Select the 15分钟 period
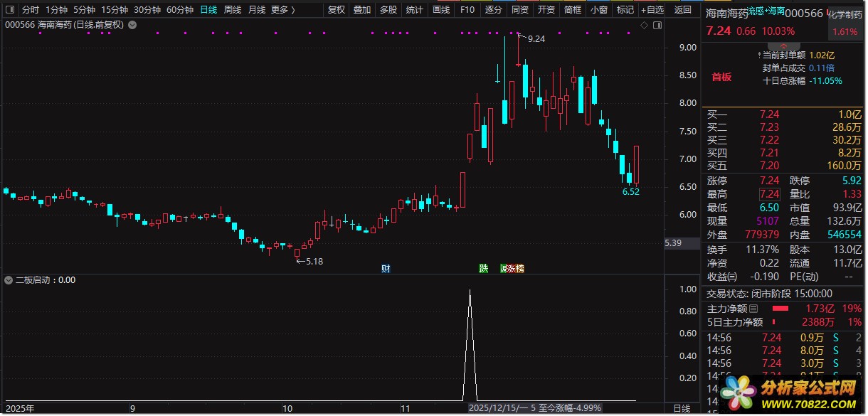The height and width of the screenshot is (416, 868). pos(115,10)
